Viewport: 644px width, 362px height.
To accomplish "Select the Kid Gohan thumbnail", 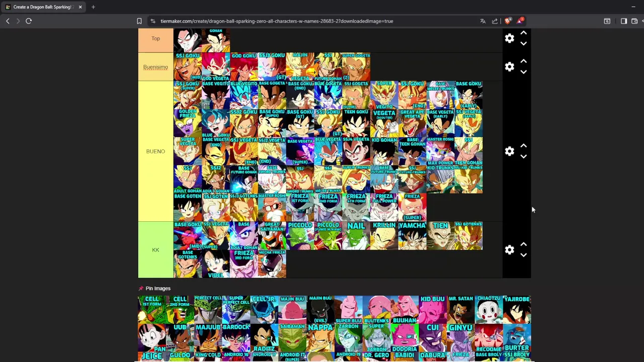I will [384, 151].
